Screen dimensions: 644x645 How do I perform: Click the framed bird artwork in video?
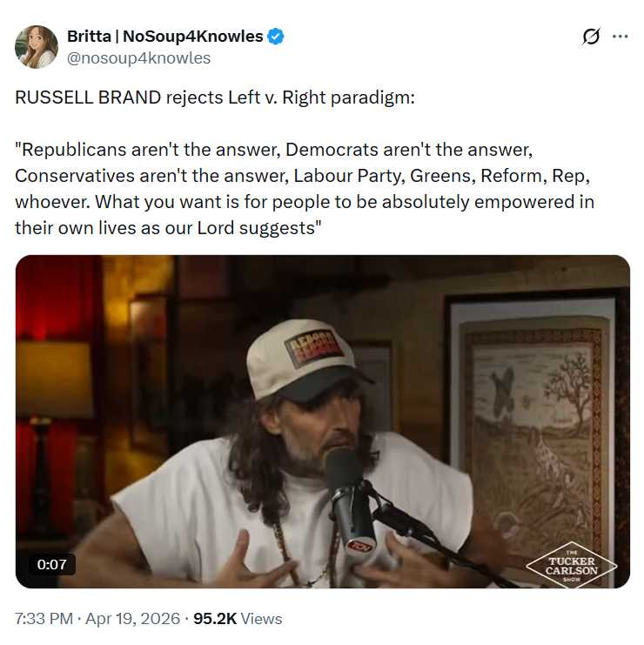(534, 438)
